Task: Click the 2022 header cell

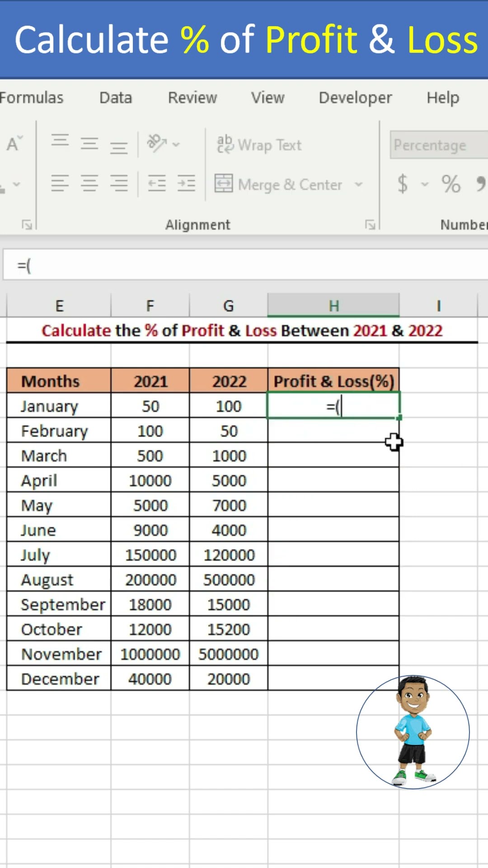Action: 229,381
